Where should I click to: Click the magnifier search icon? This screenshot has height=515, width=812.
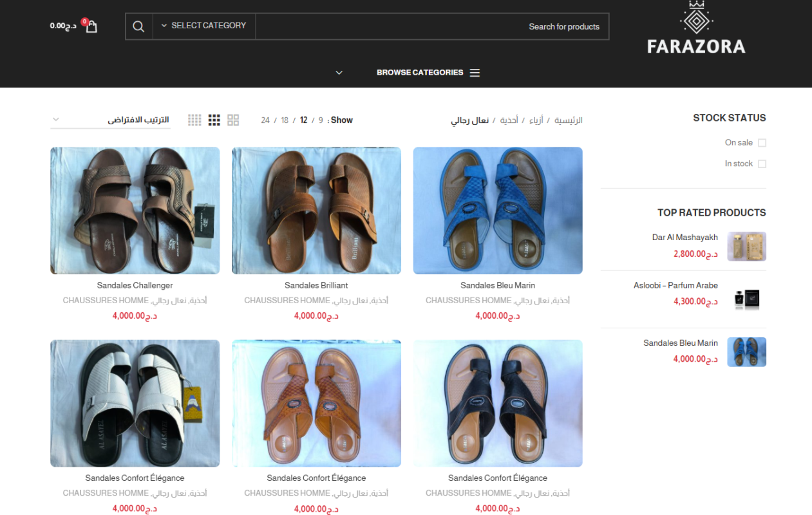coord(138,26)
